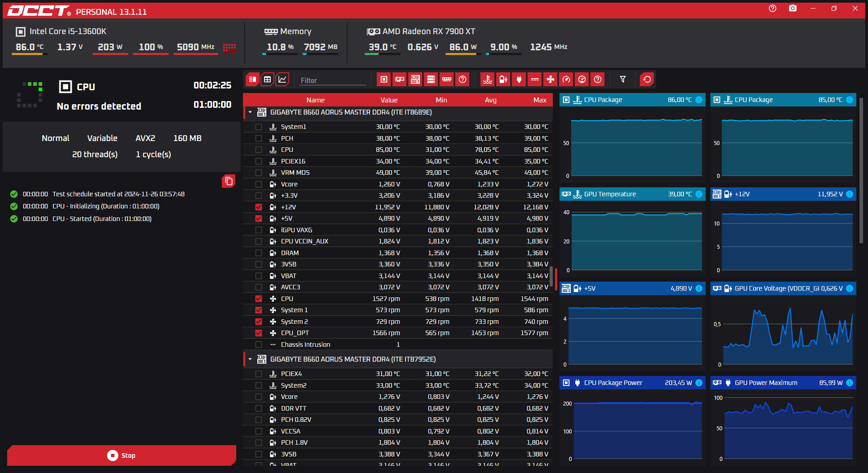
Task: Collapse the GIGABYTE B660 (ITE IT87952E) sensor group
Action: pos(250,359)
